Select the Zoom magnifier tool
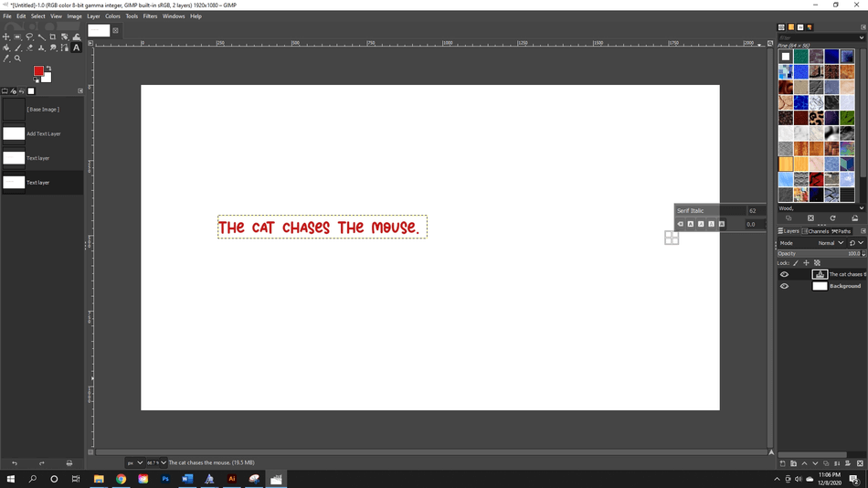Viewport: 868px width, 488px height. click(17, 58)
